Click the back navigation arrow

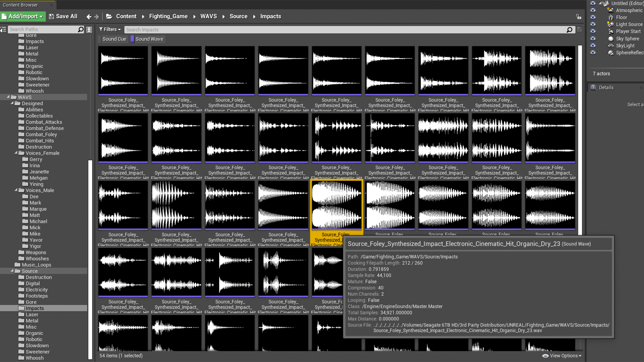point(89,16)
